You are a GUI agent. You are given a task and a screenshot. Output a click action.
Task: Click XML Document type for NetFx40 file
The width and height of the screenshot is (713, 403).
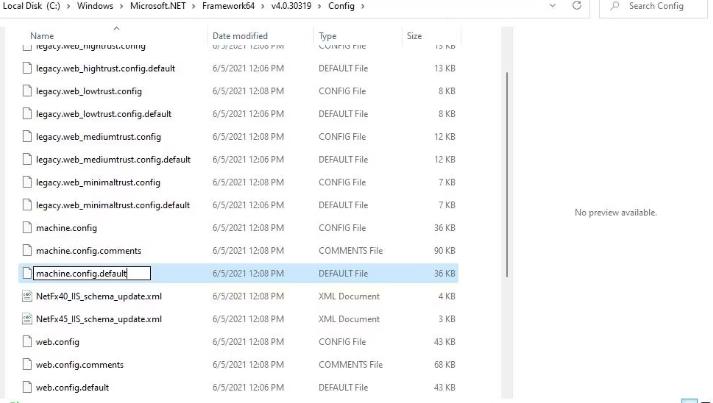point(349,296)
